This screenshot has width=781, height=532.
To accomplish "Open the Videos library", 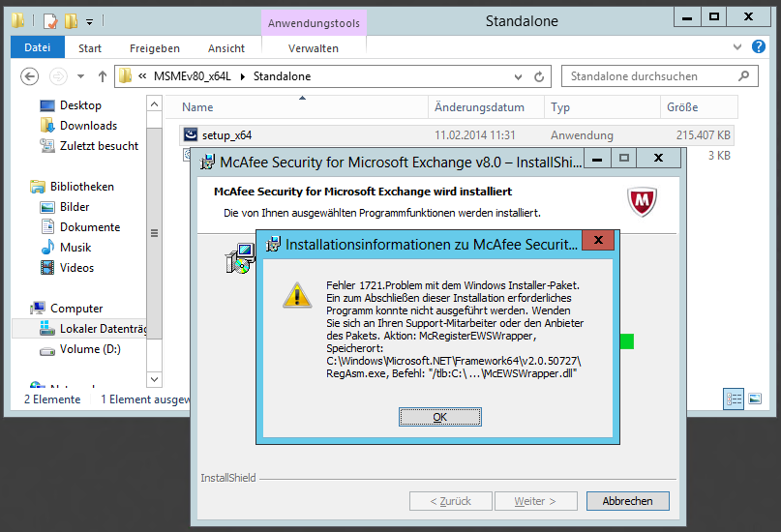I will click(76, 268).
